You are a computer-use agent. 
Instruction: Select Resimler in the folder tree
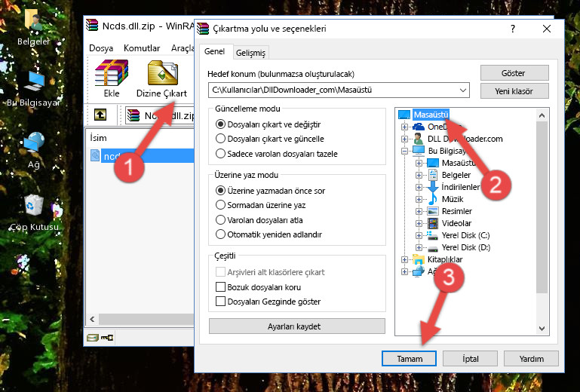[x=457, y=211]
